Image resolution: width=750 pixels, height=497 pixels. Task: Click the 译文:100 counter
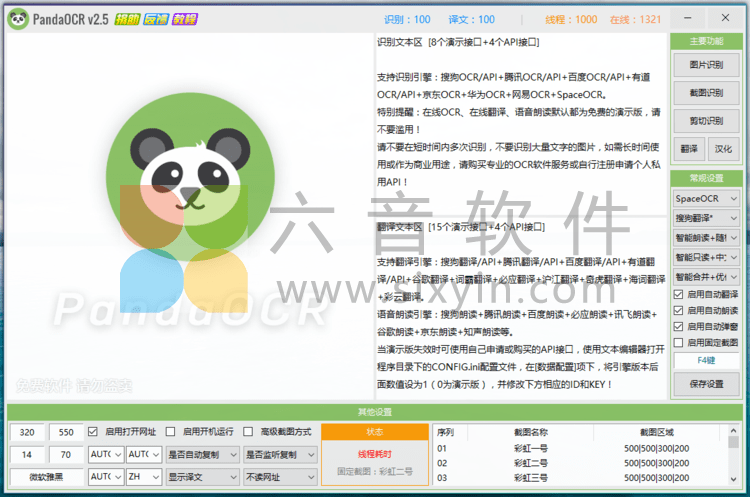coord(471,20)
